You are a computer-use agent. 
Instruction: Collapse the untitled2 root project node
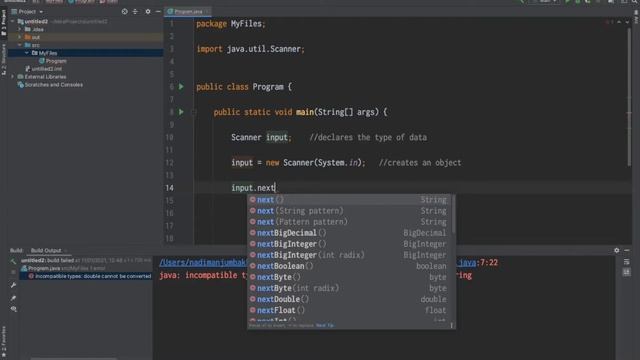click(13, 21)
